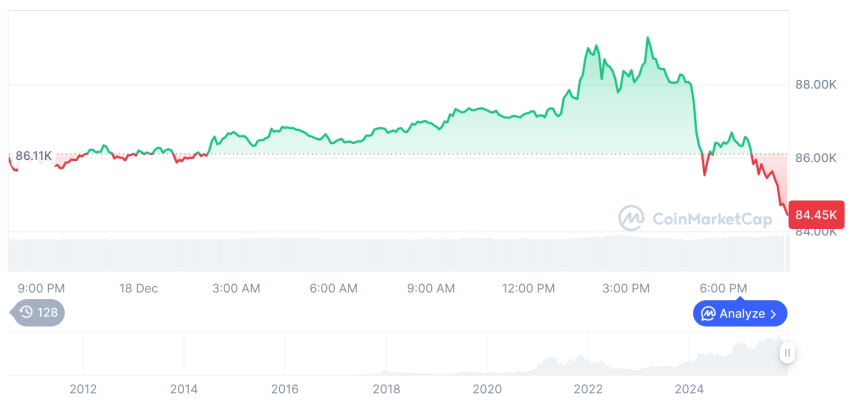Click the CoinMarketCap watermark logo on chart
Screen dimensions: 860x401
(632, 218)
